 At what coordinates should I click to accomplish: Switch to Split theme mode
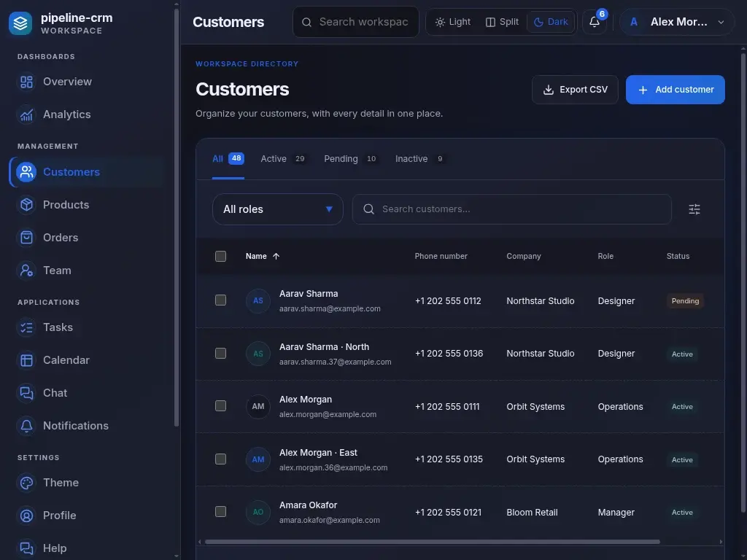(502, 22)
